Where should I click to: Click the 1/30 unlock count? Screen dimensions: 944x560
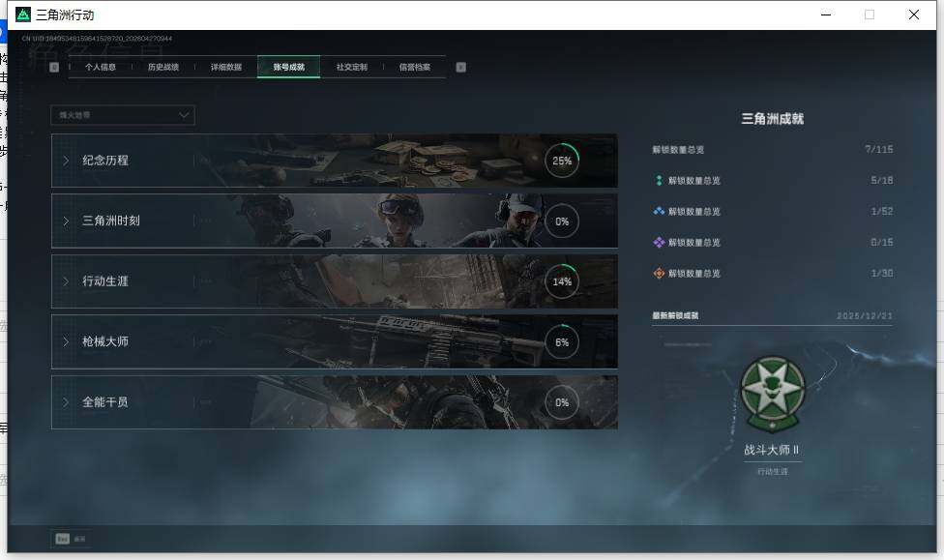[882, 274]
